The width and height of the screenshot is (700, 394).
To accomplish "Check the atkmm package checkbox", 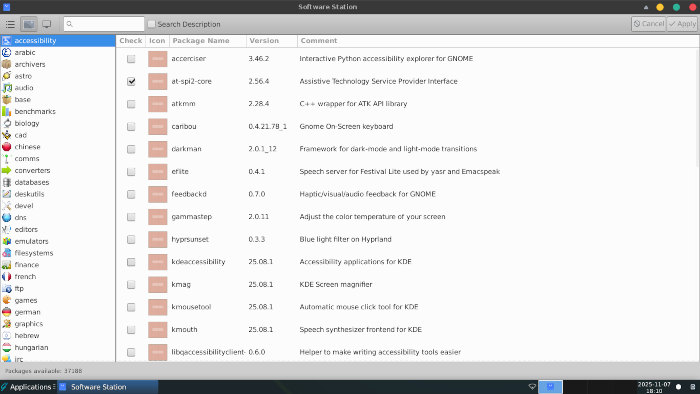I will click(x=131, y=104).
